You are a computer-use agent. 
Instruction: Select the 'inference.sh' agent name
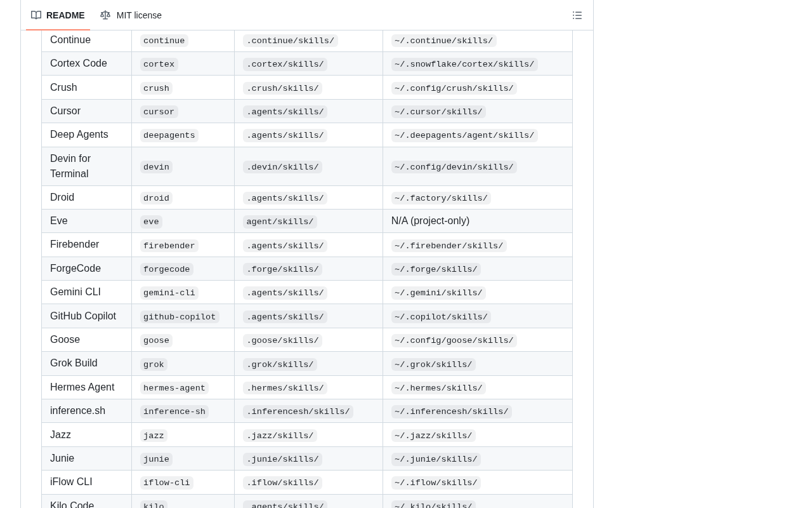pos(77,411)
